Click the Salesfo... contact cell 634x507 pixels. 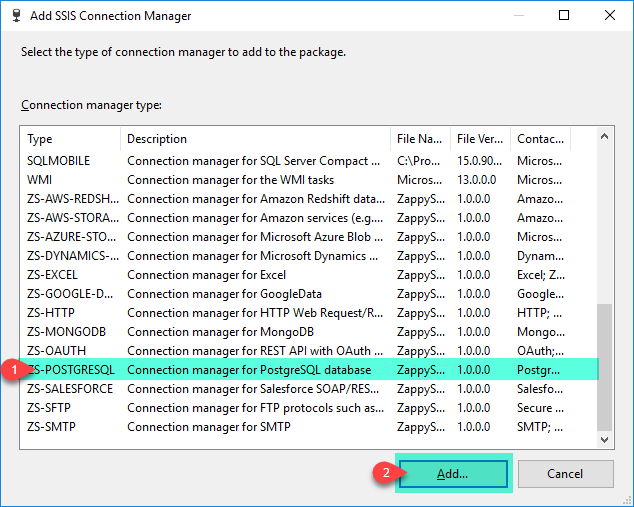tap(540, 389)
